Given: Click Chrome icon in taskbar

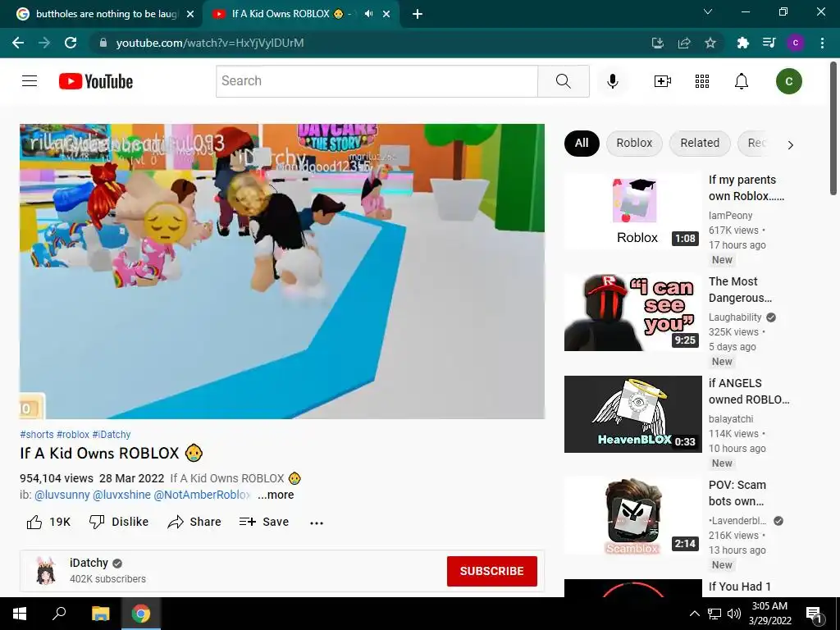Looking at the screenshot, I should tap(141, 614).
